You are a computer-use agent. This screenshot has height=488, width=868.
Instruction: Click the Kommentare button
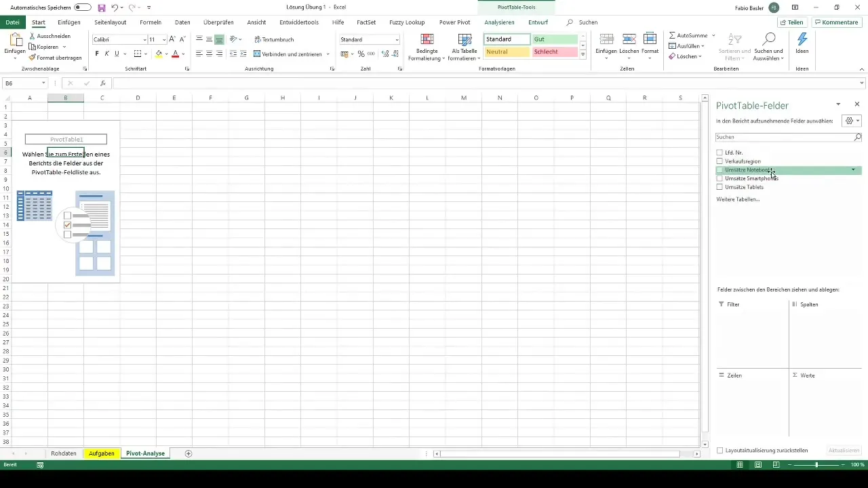pos(836,22)
